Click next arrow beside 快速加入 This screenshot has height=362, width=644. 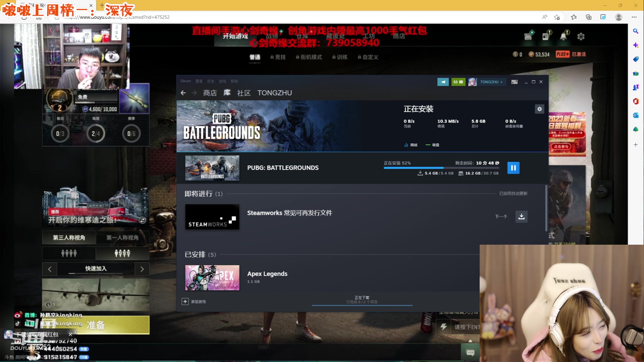[142, 269]
